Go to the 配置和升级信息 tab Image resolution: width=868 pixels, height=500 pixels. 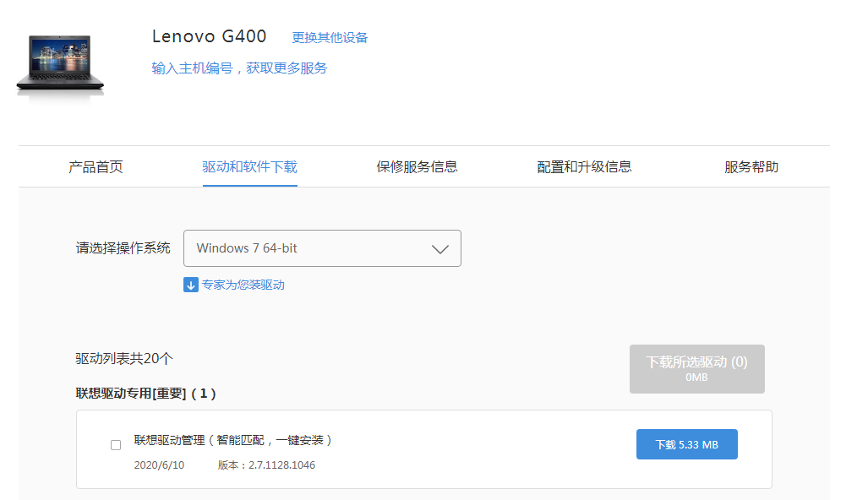(584, 167)
